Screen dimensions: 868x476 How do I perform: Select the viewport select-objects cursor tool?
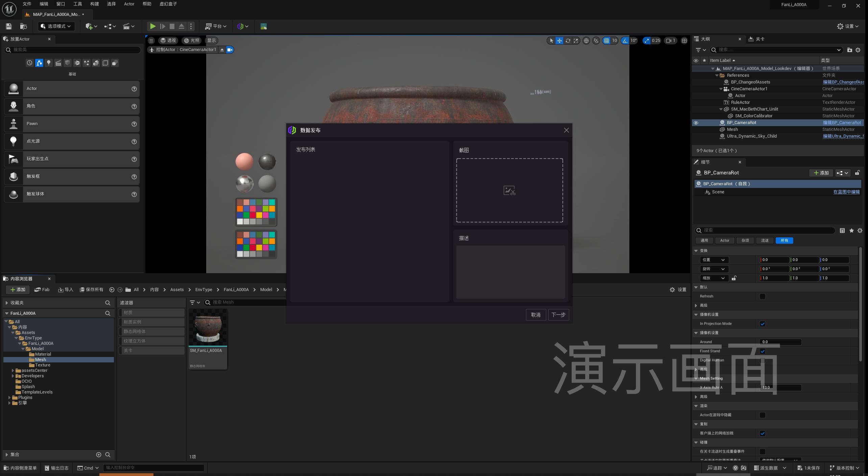(x=551, y=41)
